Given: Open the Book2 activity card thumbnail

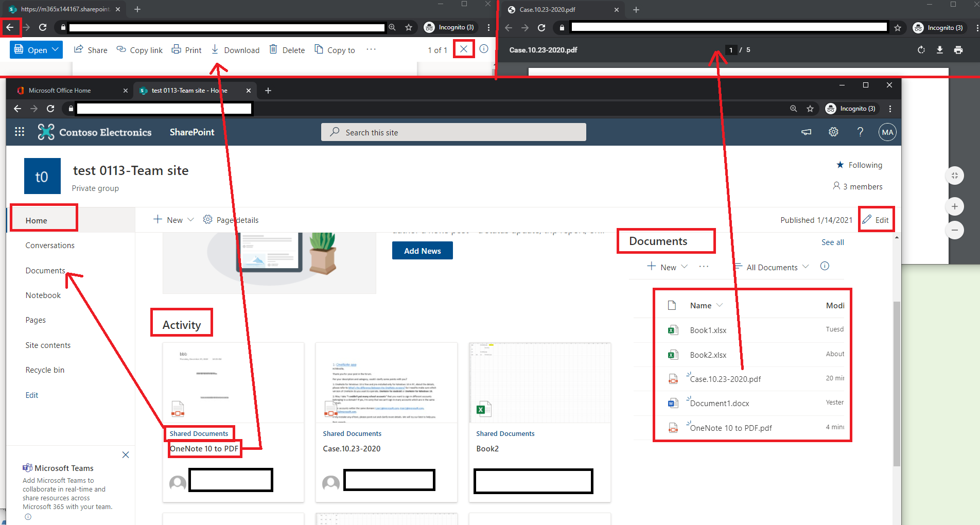Looking at the screenshot, I should coord(539,383).
